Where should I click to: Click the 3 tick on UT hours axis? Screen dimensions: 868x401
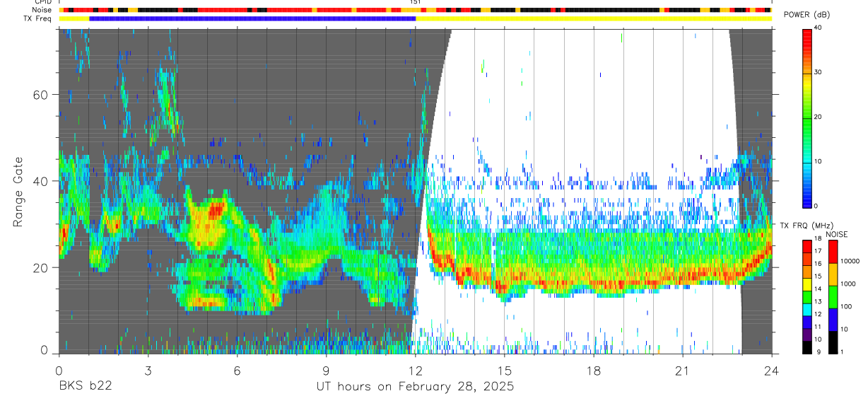148,371
